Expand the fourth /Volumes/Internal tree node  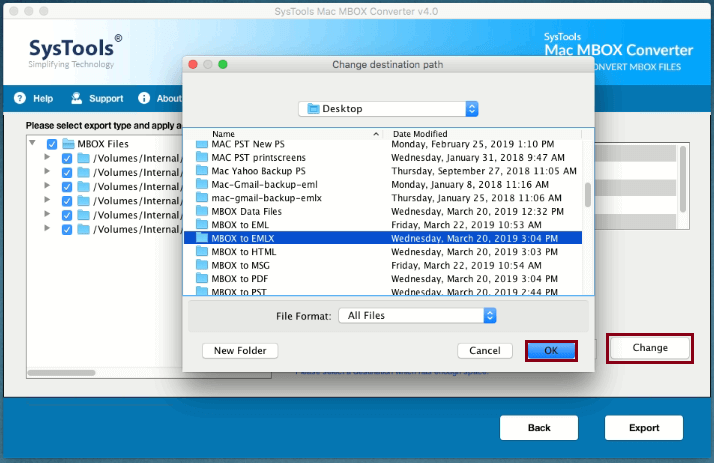pyautogui.click(x=47, y=199)
